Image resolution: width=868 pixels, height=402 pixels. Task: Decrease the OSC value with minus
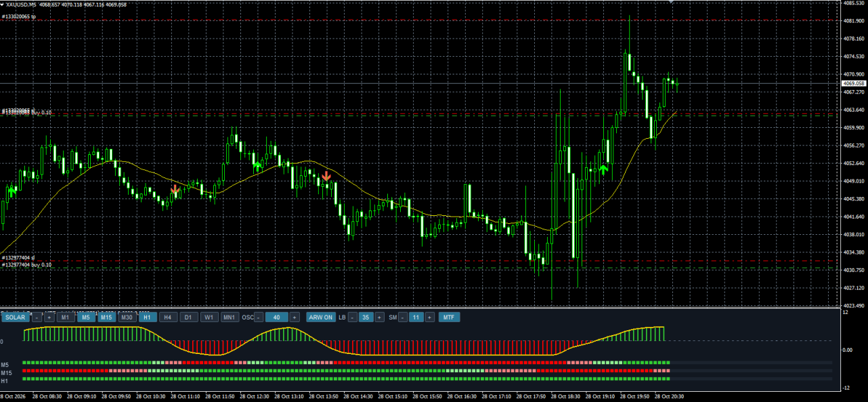point(259,317)
